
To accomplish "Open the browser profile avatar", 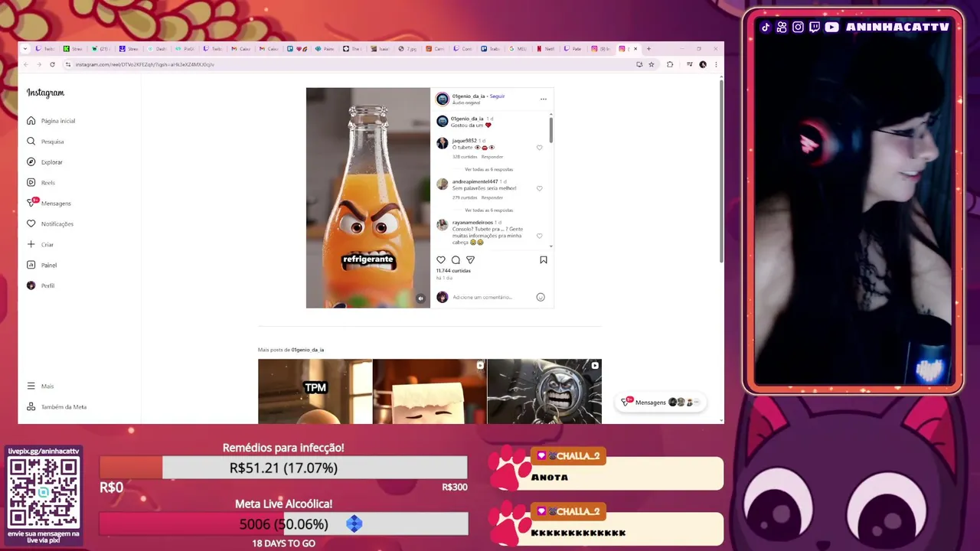I will (x=703, y=64).
